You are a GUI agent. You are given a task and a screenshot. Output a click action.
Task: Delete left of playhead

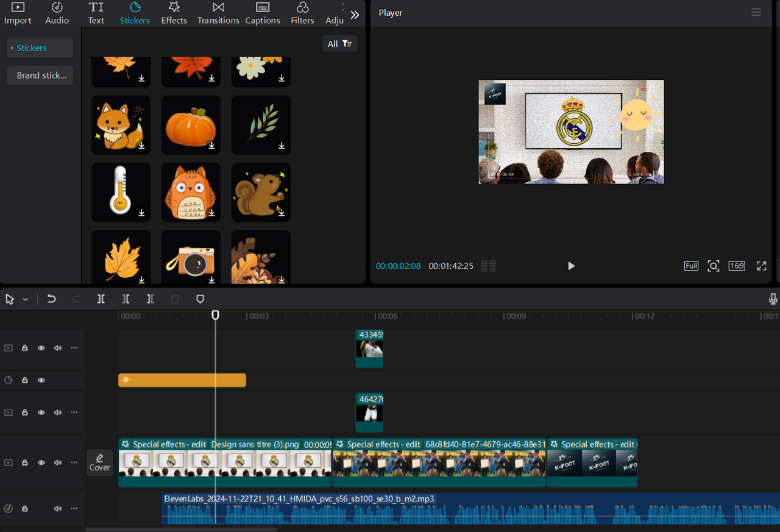click(x=126, y=299)
